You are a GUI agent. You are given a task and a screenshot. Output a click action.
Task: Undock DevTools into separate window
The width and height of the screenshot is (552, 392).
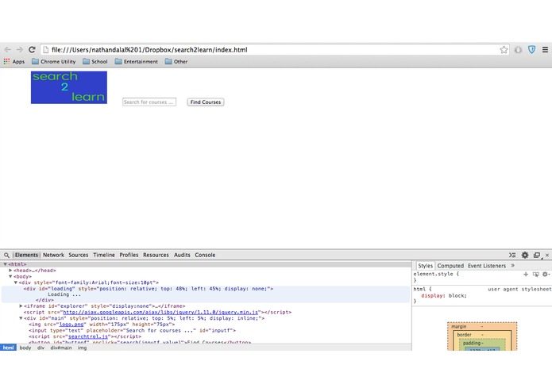coord(537,256)
